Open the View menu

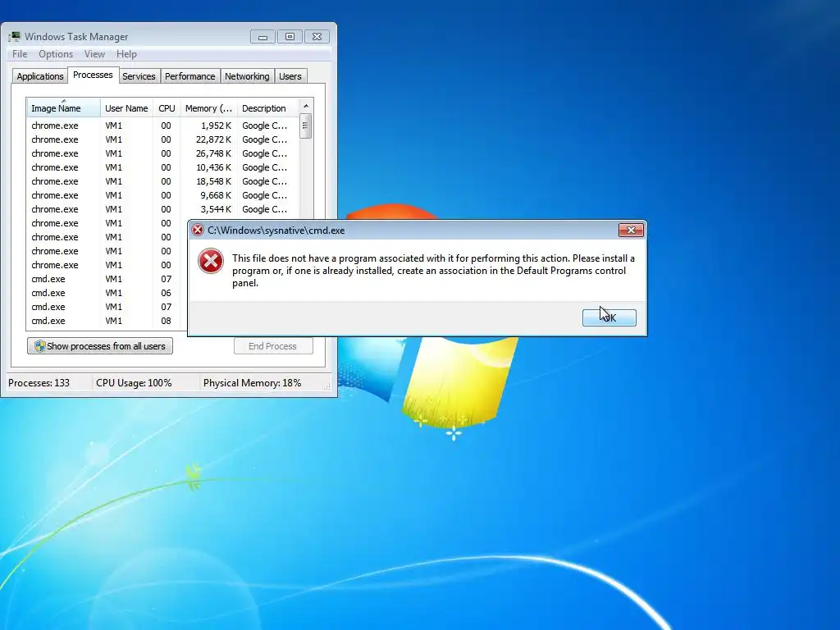coord(94,54)
